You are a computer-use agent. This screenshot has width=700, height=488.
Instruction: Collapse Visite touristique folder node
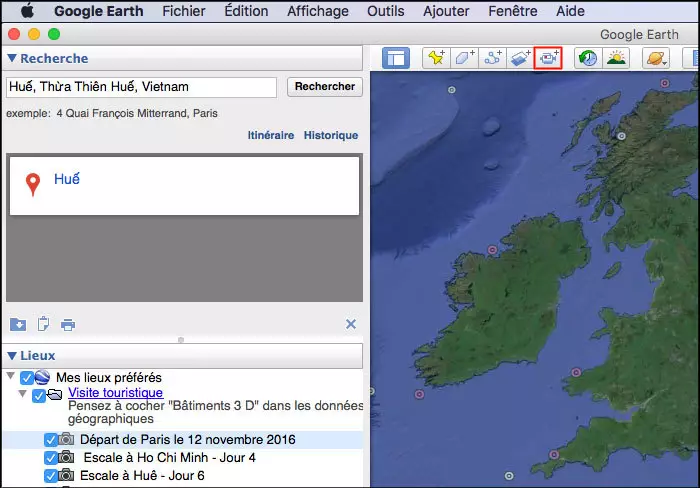[x=22, y=394]
